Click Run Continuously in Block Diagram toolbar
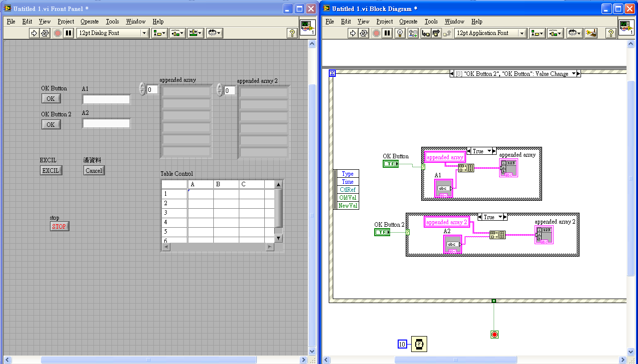The width and height of the screenshot is (638, 364). click(364, 33)
